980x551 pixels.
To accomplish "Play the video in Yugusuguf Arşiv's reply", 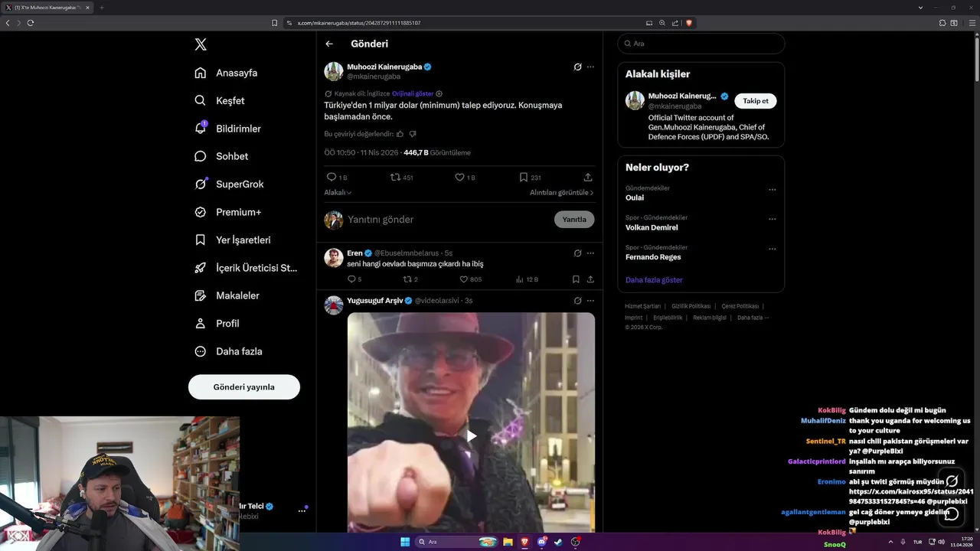I will pyautogui.click(x=472, y=435).
